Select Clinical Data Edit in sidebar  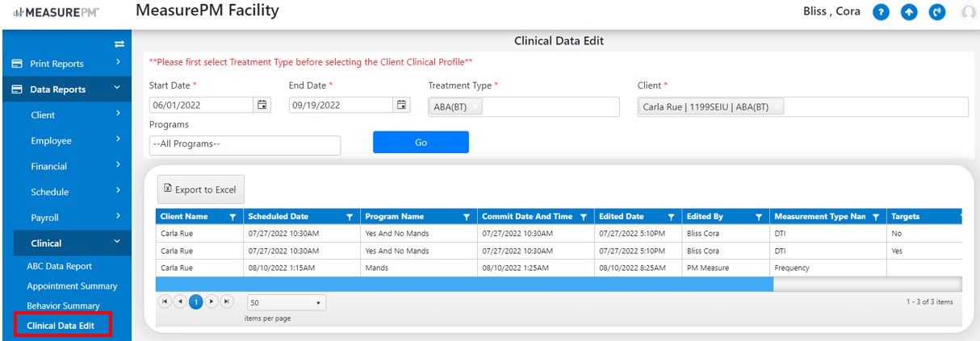[62, 326]
